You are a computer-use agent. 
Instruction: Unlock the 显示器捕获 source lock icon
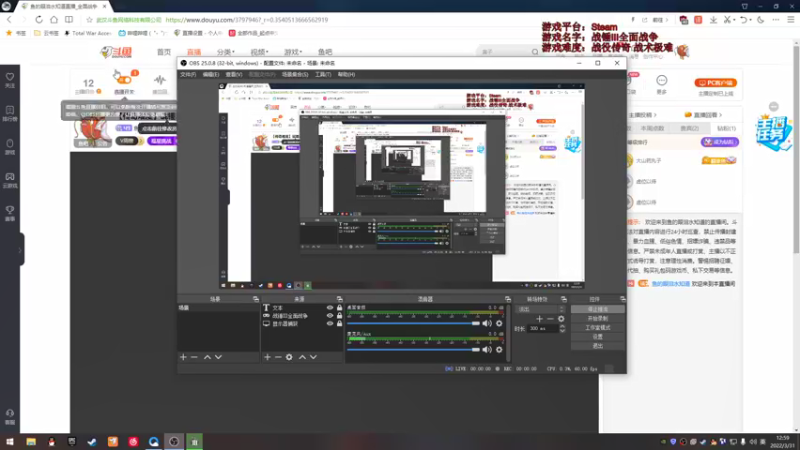[x=339, y=323]
